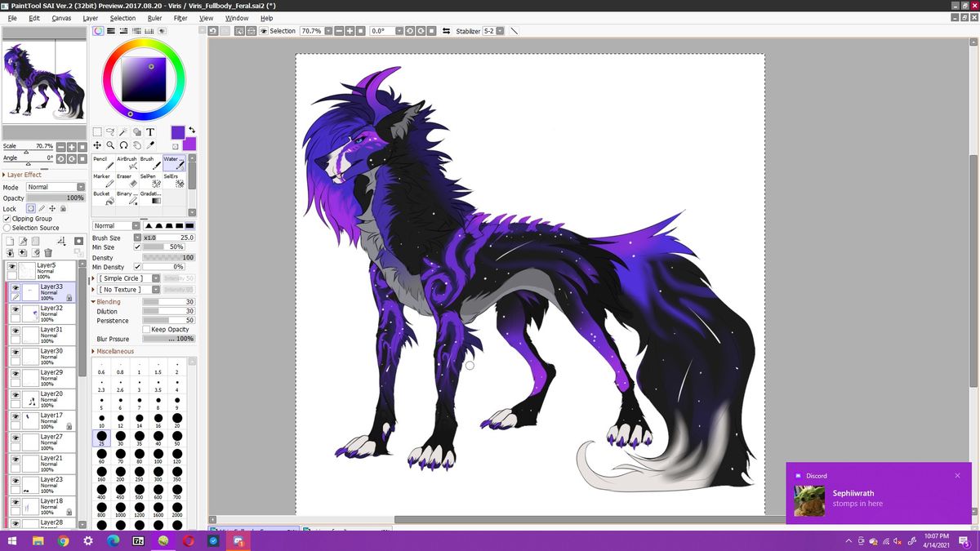
Task: Select the Move tool
Action: coord(97,145)
